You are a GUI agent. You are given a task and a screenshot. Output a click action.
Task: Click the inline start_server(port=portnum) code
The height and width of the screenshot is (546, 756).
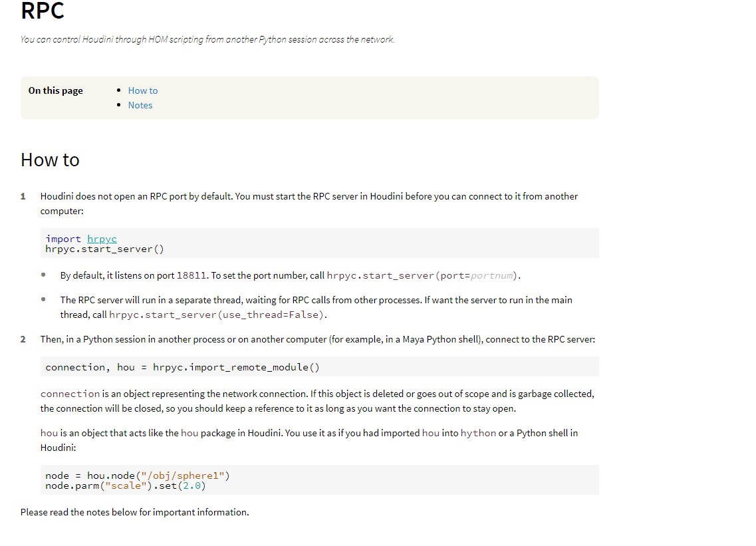point(424,275)
